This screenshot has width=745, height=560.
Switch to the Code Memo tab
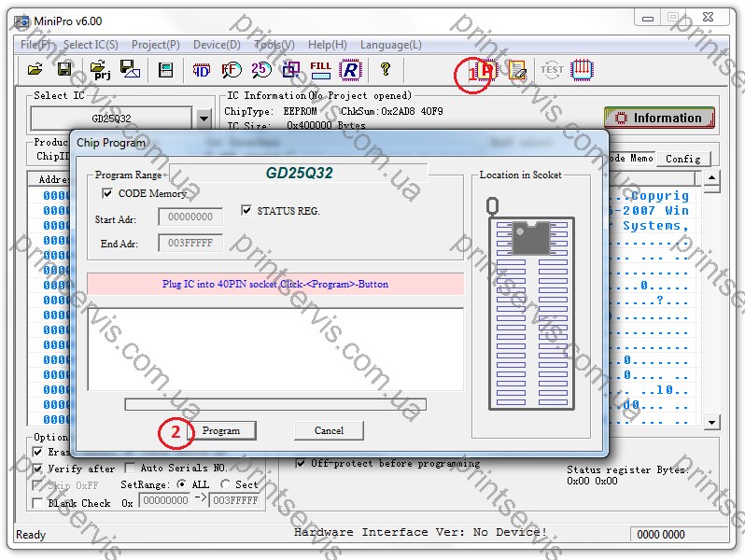click(631, 158)
